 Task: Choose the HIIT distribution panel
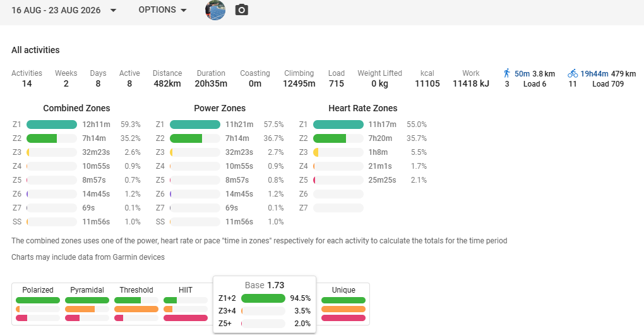pyautogui.click(x=186, y=304)
